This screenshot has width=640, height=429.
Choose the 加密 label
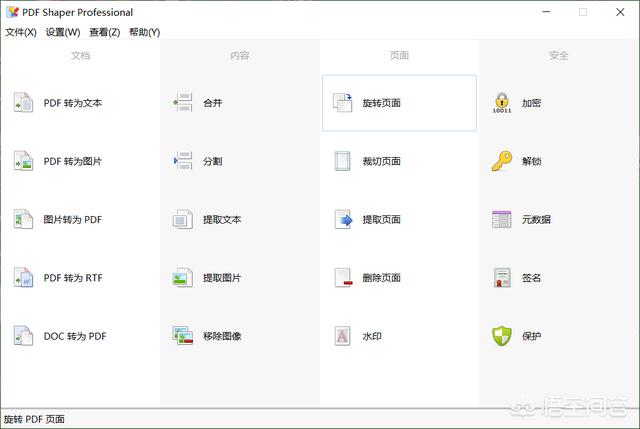[x=531, y=103]
